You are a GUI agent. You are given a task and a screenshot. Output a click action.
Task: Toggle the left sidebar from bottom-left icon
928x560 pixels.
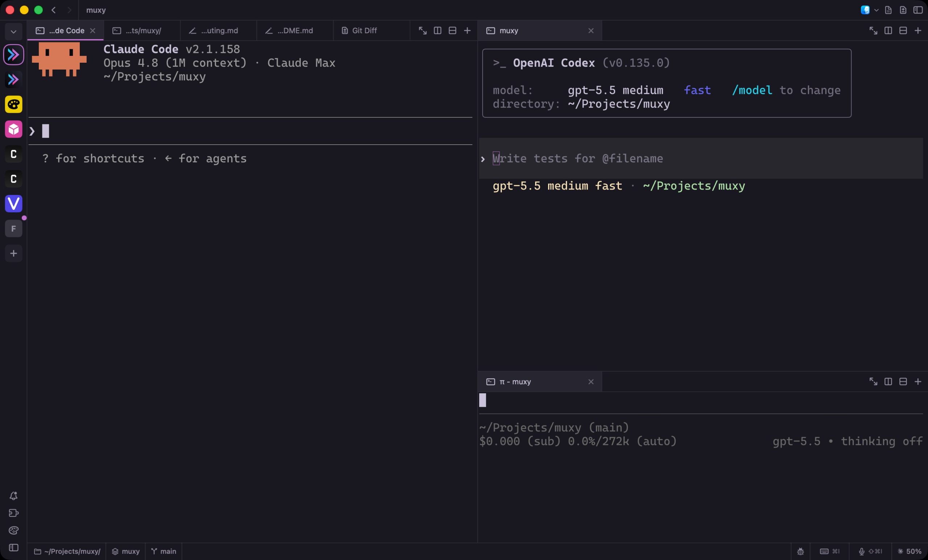pos(13,548)
